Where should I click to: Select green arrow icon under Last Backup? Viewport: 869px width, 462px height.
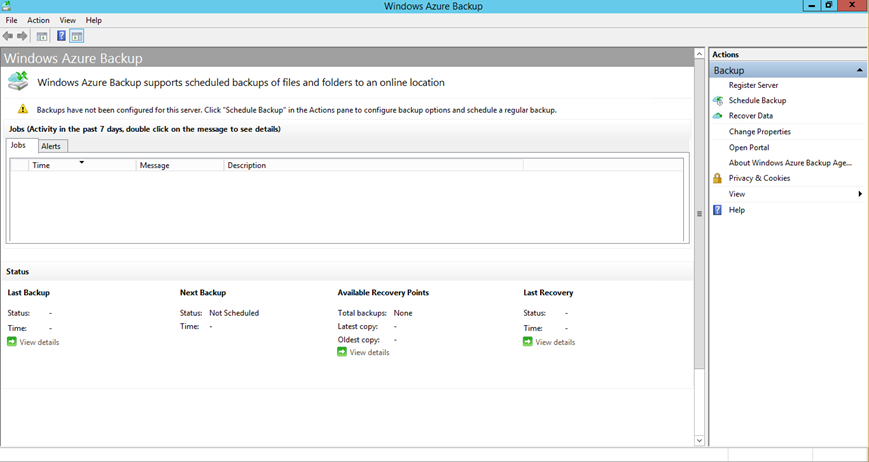click(x=12, y=342)
